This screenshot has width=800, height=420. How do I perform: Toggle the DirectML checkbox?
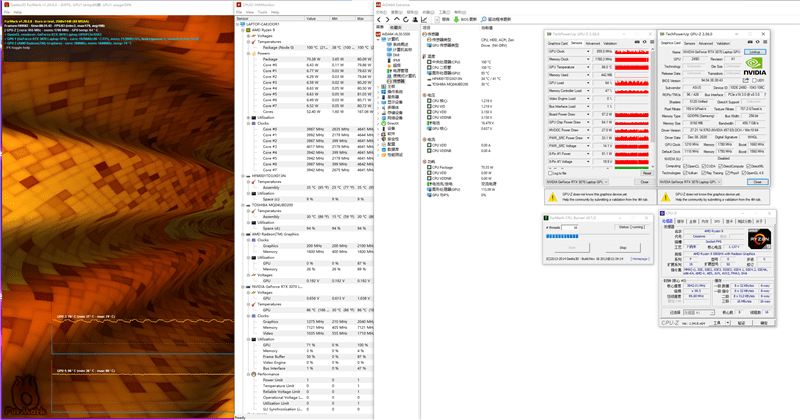[x=748, y=166]
